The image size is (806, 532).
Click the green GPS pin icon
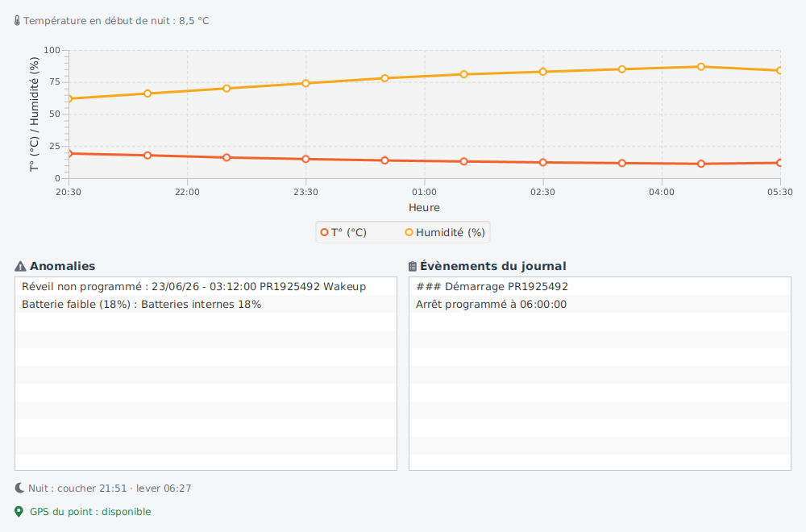click(19, 511)
